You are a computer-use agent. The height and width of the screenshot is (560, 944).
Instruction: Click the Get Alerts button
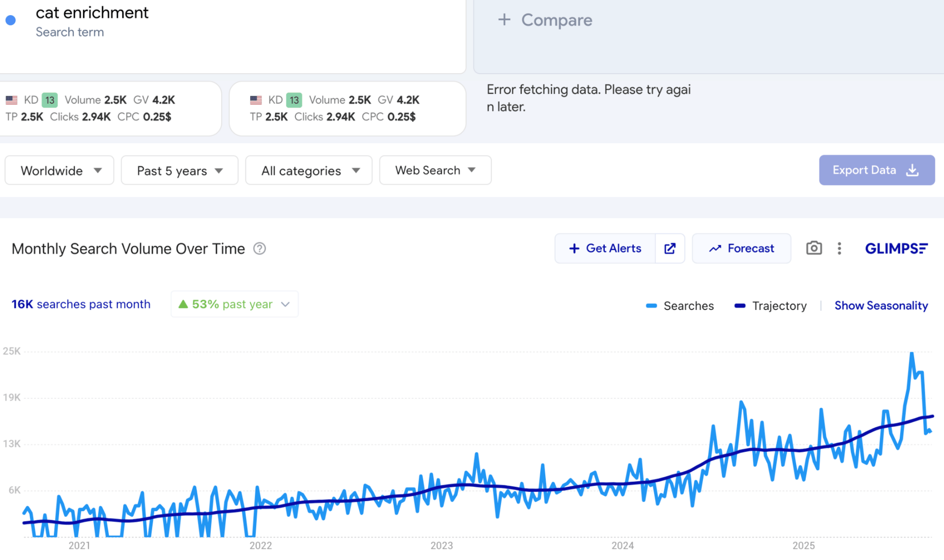pos(605,249)
